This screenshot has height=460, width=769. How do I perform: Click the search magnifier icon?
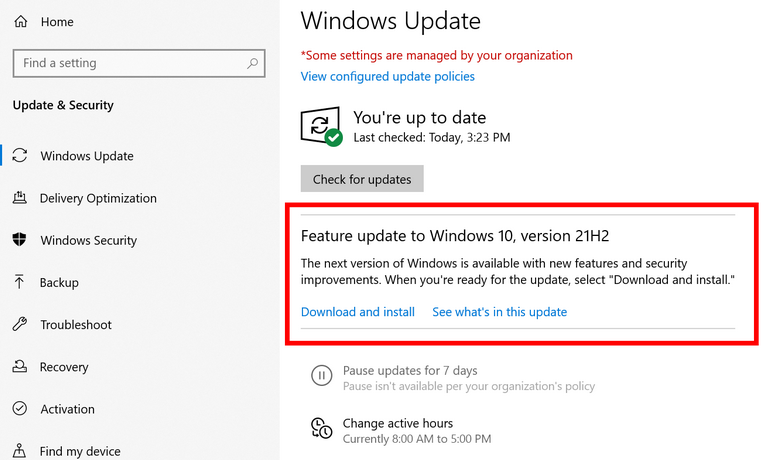tap(252, 63)
